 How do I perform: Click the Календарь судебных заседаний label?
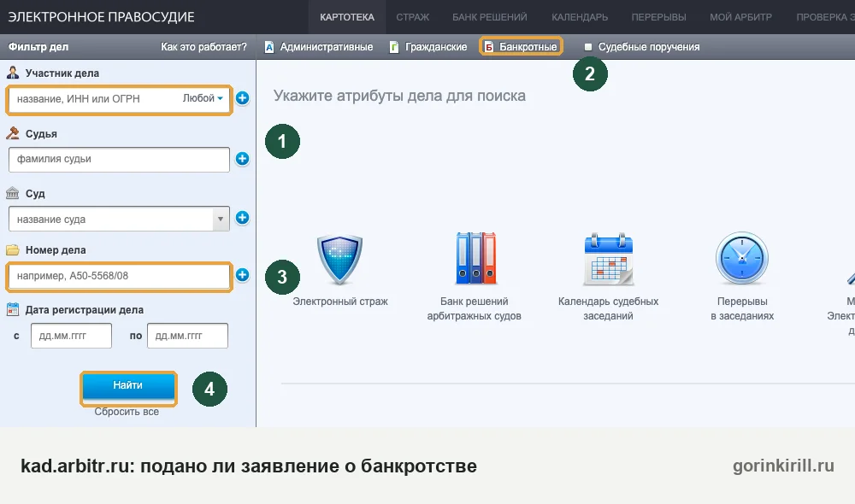608,308
